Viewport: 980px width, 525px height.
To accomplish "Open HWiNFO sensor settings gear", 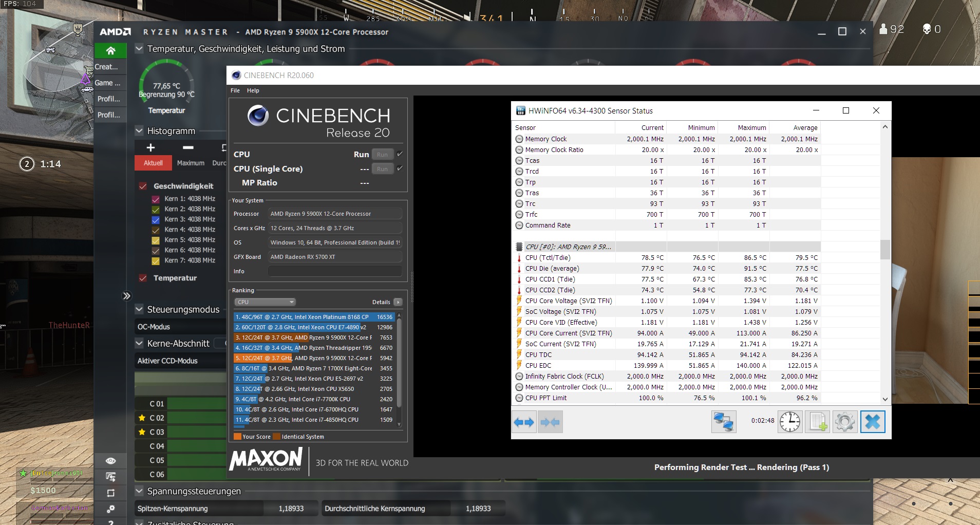I will tap(845, 422).
